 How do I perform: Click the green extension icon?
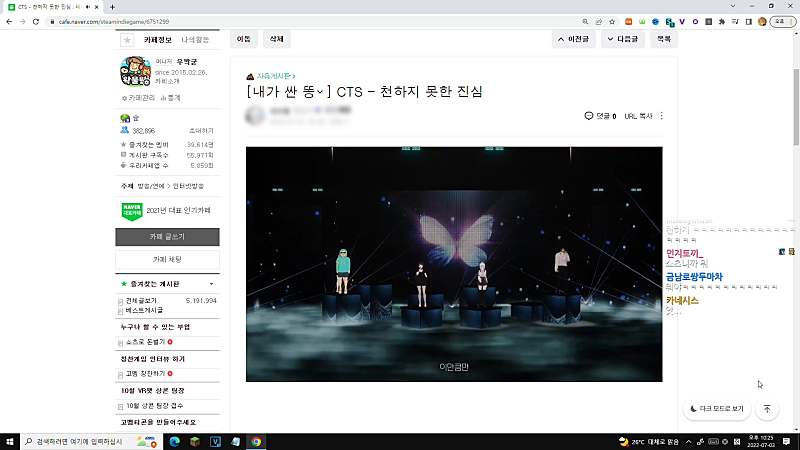[642, 21]
